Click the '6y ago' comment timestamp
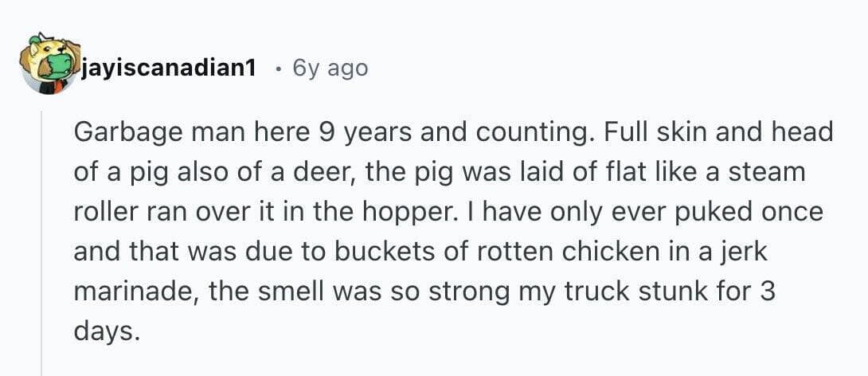The height and width of the screenshot is (376, 868). tap(330, 69)
